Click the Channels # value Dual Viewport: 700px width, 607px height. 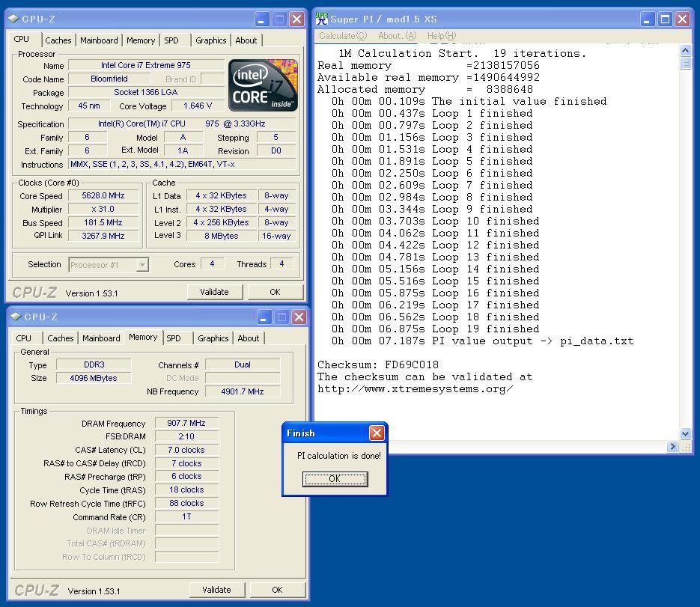tap(243, 364)
